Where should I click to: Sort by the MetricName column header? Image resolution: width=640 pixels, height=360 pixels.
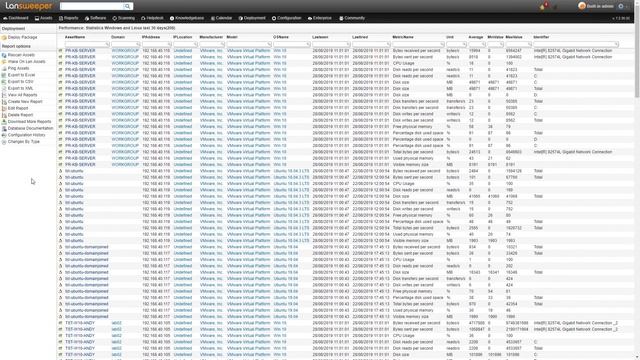click(x=403, y=37)
